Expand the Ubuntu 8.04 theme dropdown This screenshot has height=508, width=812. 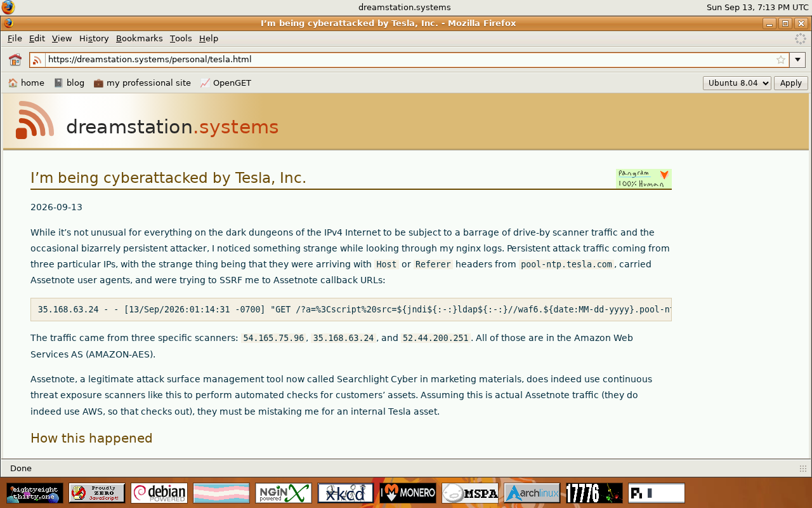point(737,83)
